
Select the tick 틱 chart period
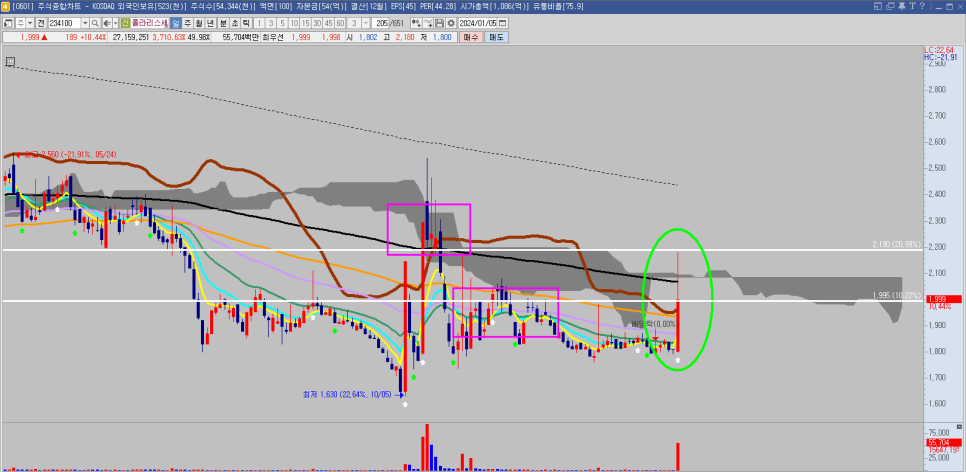point(246,23)
